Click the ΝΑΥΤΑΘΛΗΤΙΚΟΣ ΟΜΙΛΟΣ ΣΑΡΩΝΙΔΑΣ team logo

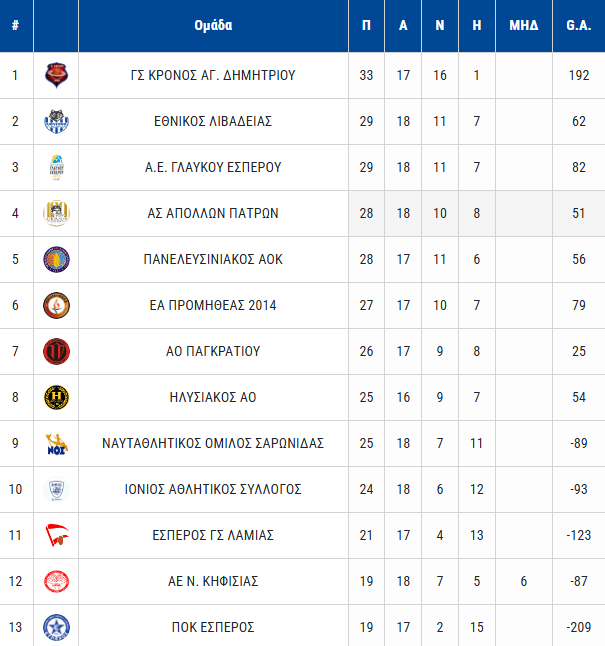click(56, 443)
